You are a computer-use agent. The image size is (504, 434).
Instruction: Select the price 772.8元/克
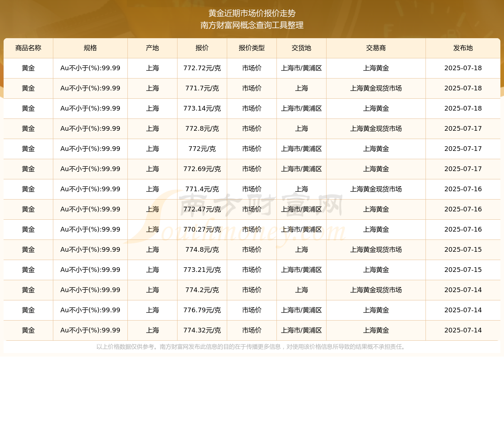coord(202,129)
